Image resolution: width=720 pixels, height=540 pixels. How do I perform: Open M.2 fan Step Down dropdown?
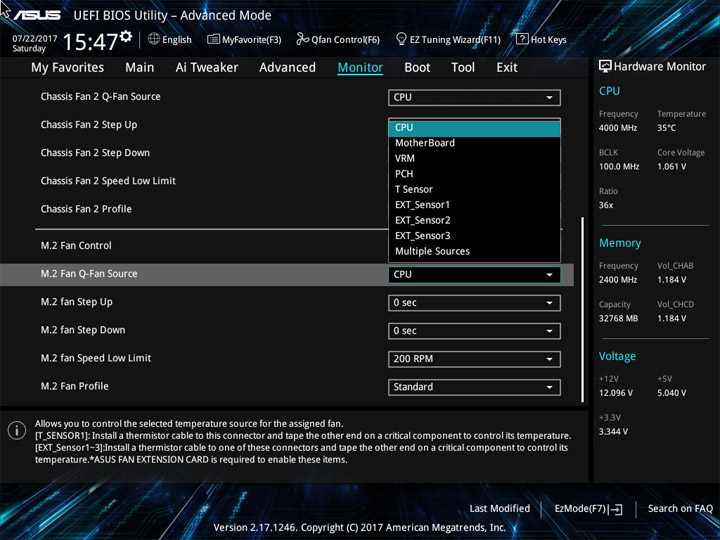[x=474, y=331]
